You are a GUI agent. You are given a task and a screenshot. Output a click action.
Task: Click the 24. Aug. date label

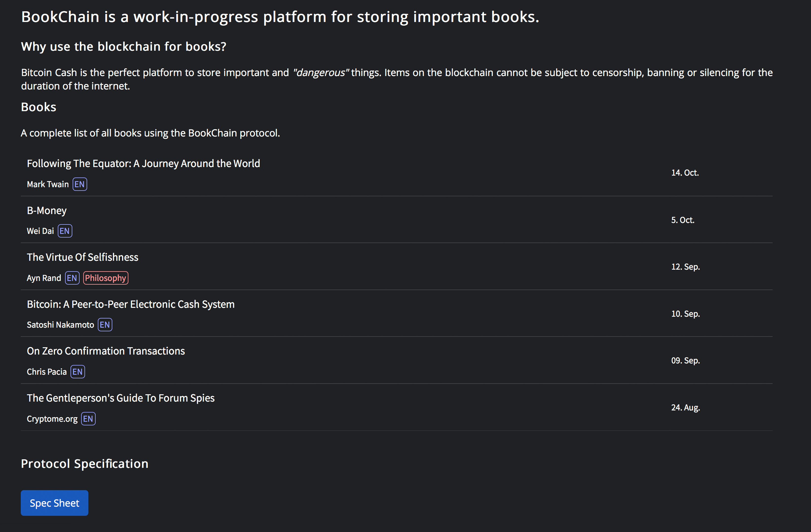[x=686, y=407]
